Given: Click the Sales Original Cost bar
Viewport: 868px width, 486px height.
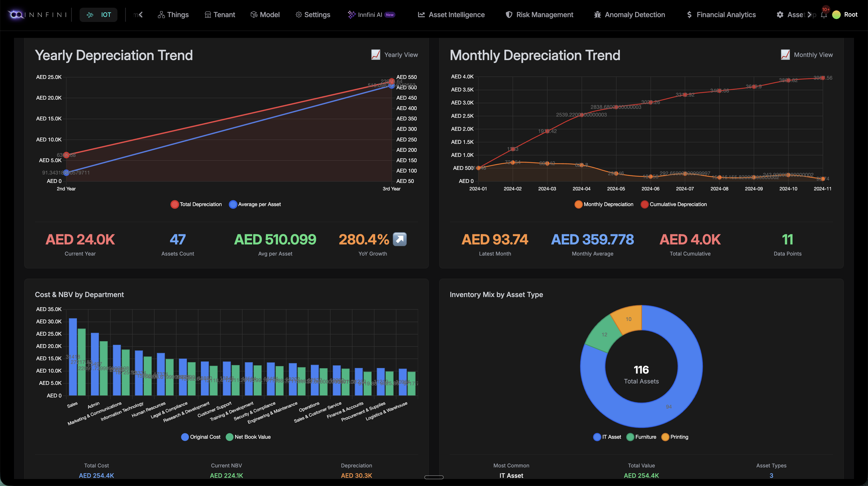Looking at the screenshot, I should (73, 357).
